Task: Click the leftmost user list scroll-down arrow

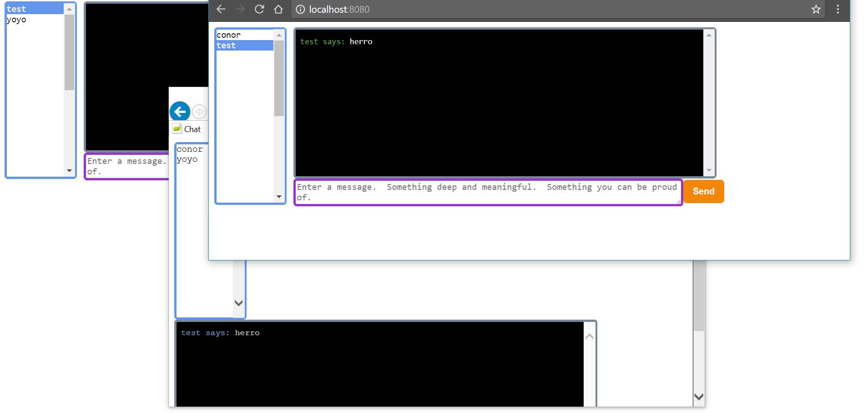Action: pyautogui.click(x=69, y=171)
